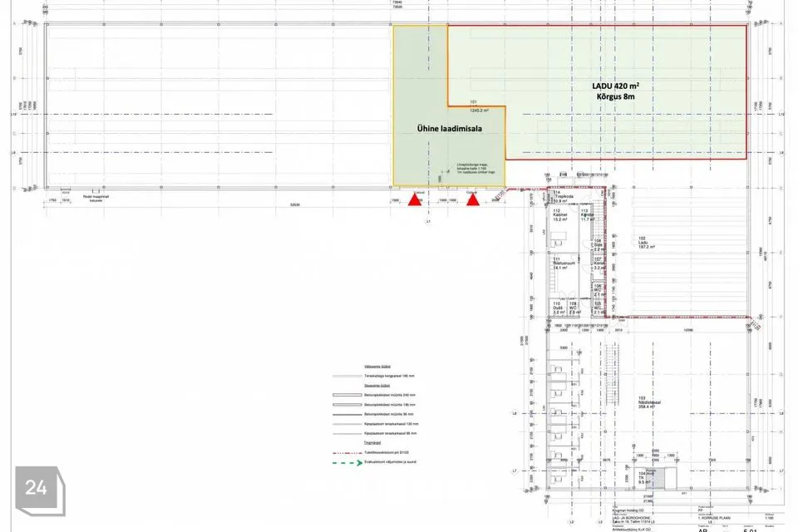
Task: Click room 103 Näidistesaal label
Action: [647, 405]
